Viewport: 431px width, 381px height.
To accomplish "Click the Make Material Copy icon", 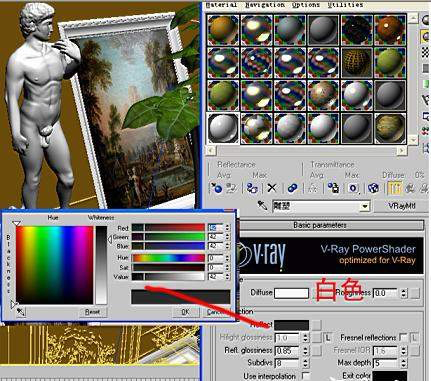I will [292, 188].
